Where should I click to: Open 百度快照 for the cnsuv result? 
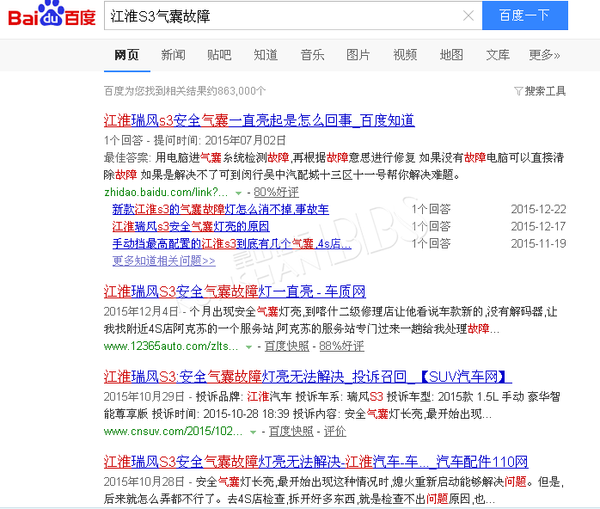pos(291,431)
